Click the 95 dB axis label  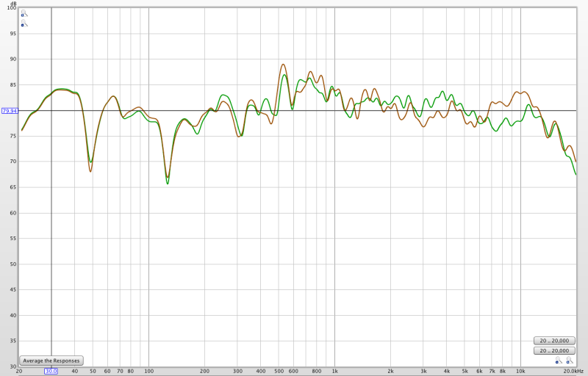coord(13,33)
